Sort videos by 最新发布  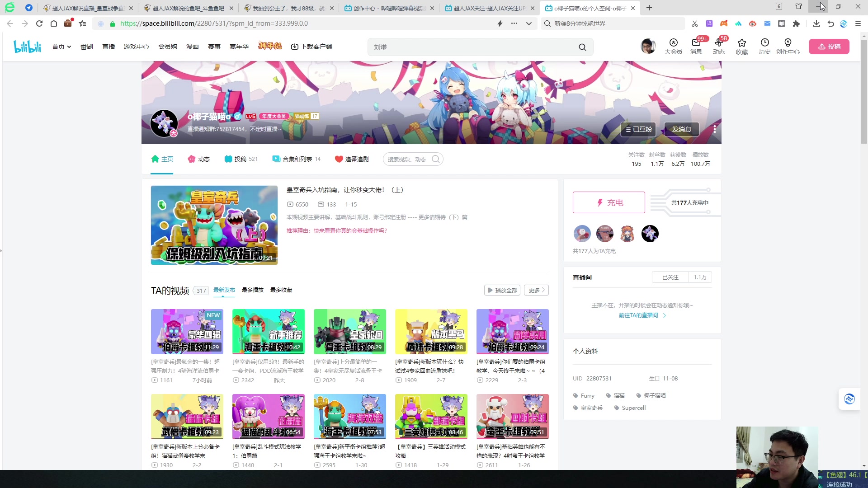tap(224, 290)
